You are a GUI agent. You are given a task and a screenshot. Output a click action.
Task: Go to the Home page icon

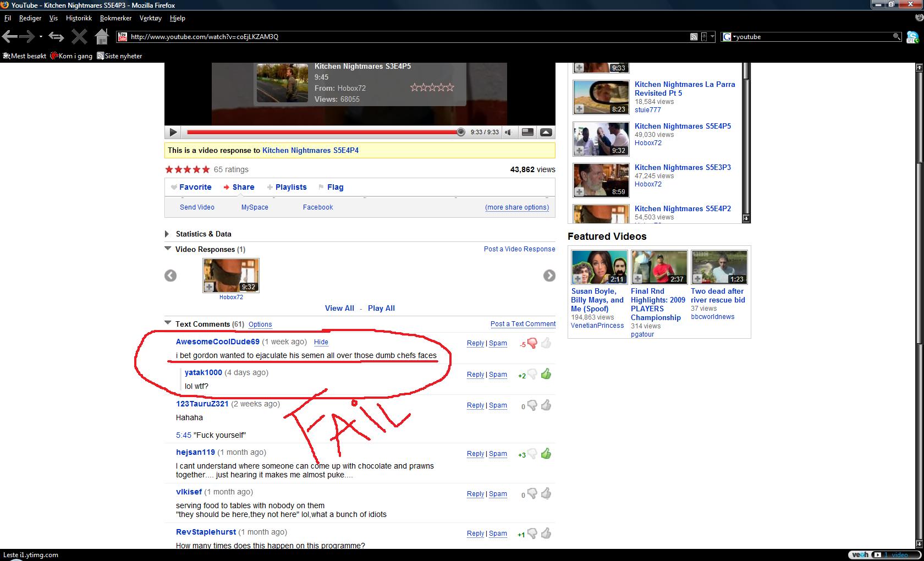pos(102,37)
